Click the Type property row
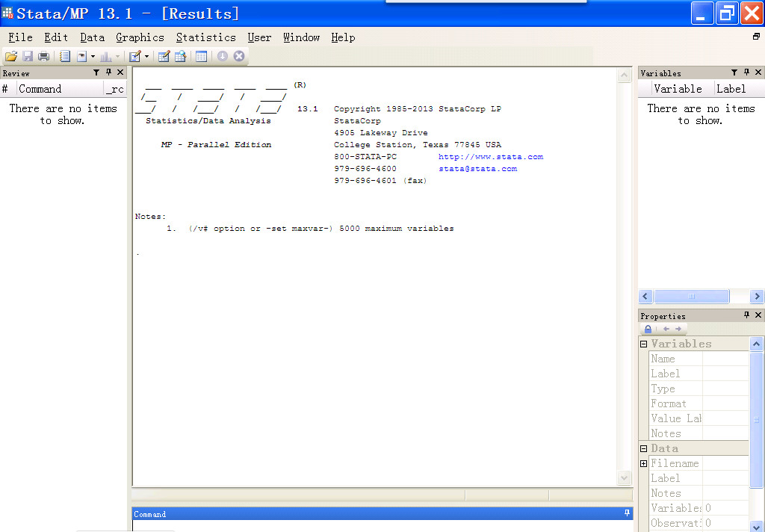The width and height of the screenshot is (765, 532). 699,389
